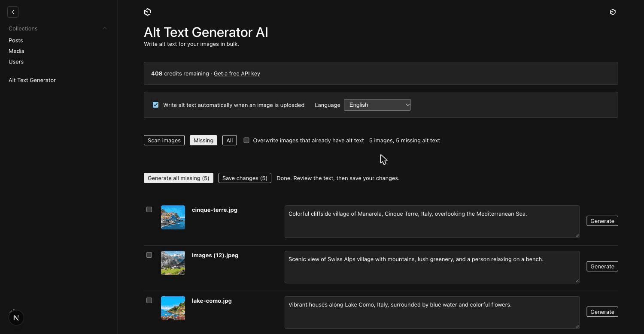
Task: Open the Next.js dev tools badge
Action: [16, 318]
